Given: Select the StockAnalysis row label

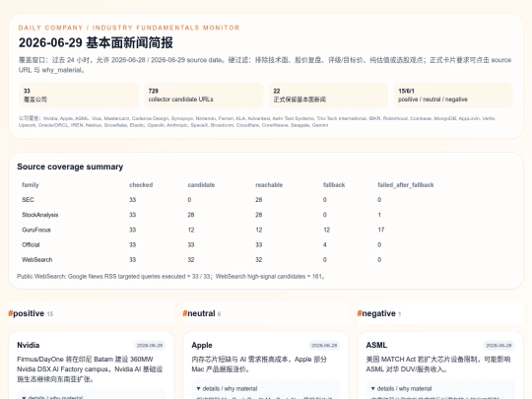Looking at the screenshot, I should coord(40,215).
